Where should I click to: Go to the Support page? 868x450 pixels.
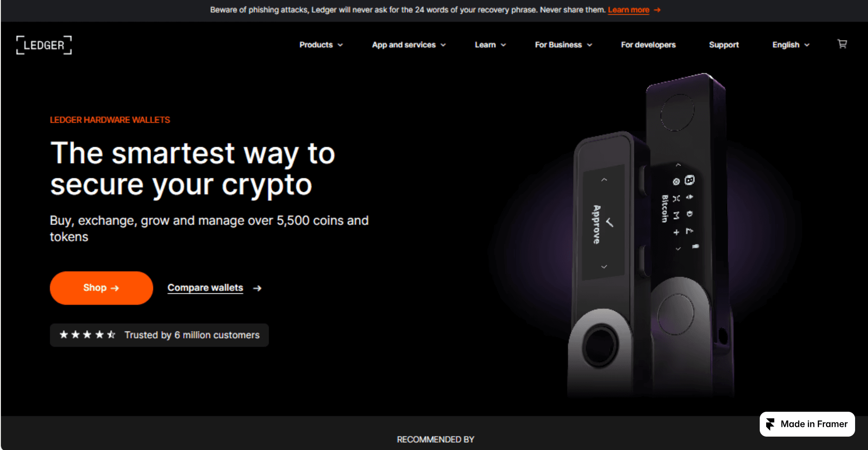pos(724,45)
